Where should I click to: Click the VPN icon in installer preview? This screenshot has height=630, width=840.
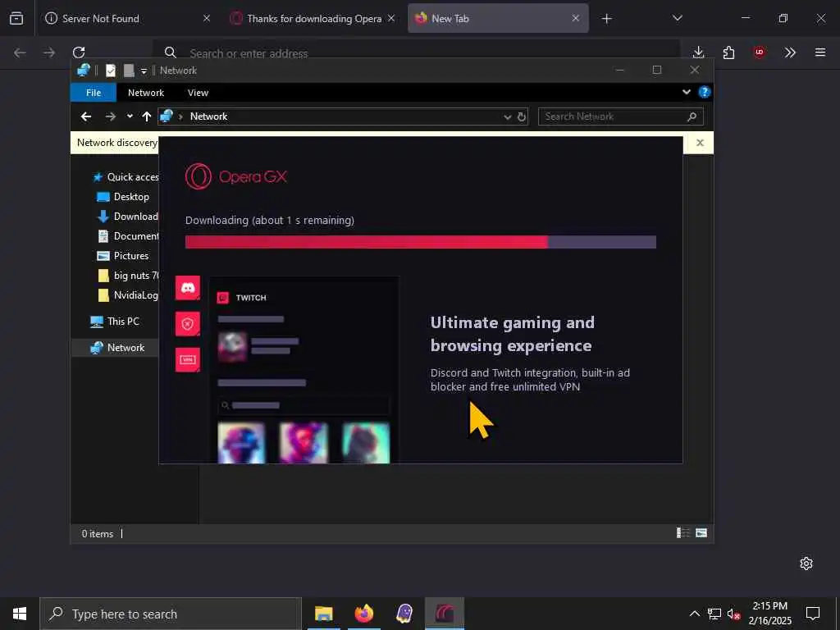click(188, 359)
